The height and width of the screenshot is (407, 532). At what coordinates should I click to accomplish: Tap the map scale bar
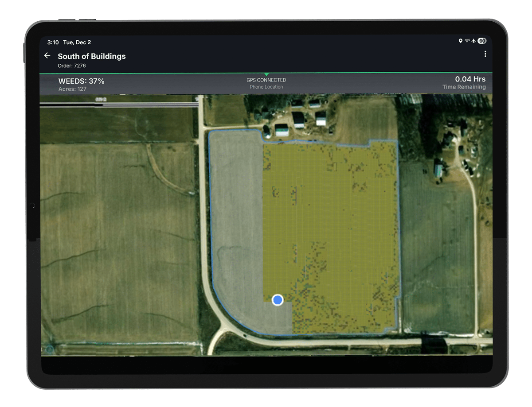pyautogui.click(x=119, y=104)
